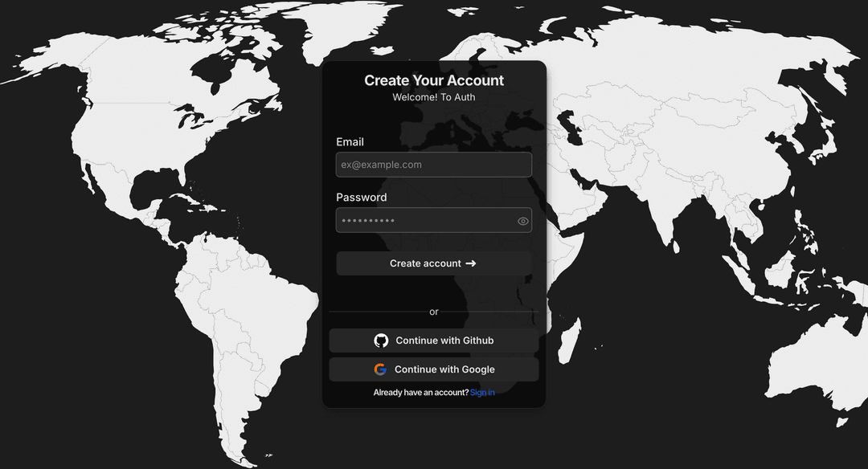Select the GitHub icon on the sign-up form
Viewport: 868px width, 469px height.
380,340
